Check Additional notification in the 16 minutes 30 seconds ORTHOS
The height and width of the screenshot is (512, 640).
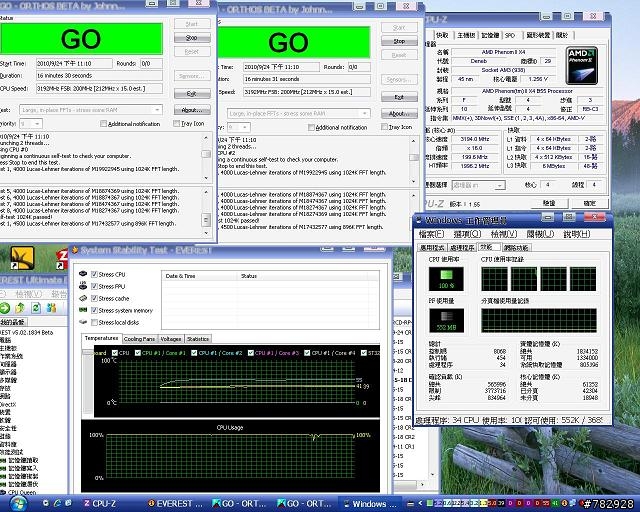pyautogui.click(x=103, y=124)
